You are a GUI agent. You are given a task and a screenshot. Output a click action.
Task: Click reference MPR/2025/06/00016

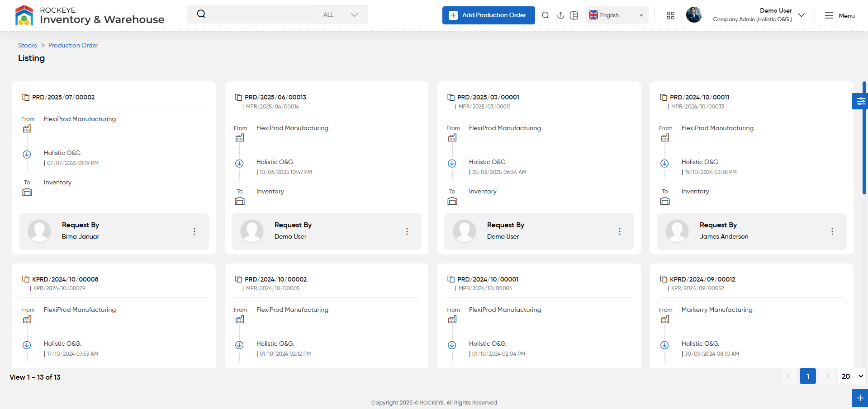click(x=272, y=107)
